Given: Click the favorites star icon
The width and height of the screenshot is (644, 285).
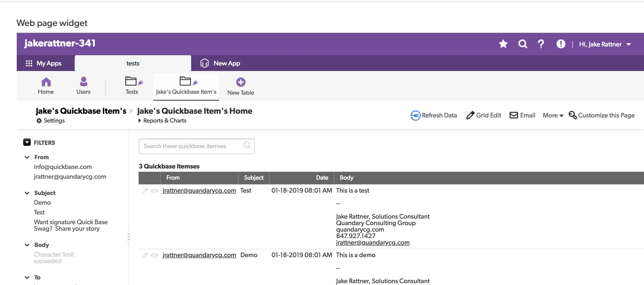Looking at the screenshot, I should point(503,44).
